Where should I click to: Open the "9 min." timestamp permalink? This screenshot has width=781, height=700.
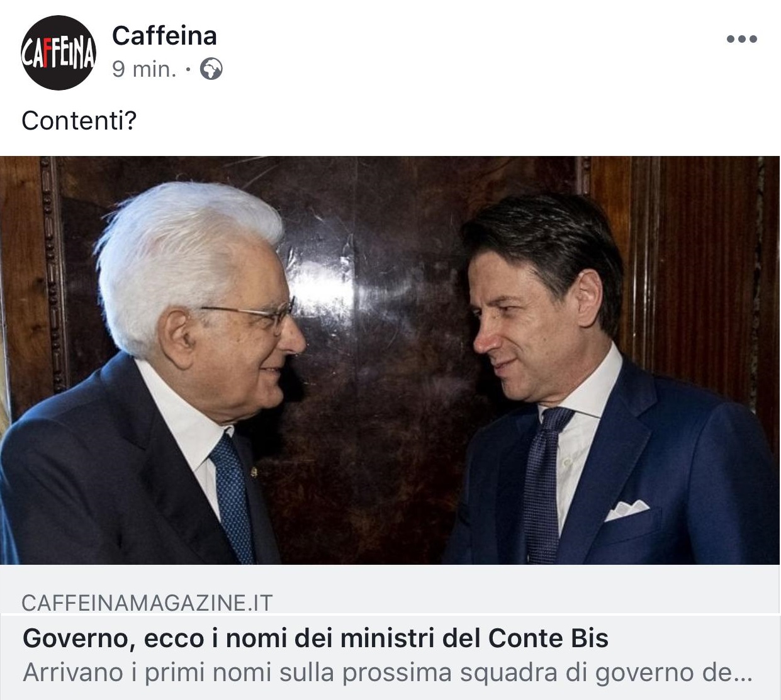144,69
